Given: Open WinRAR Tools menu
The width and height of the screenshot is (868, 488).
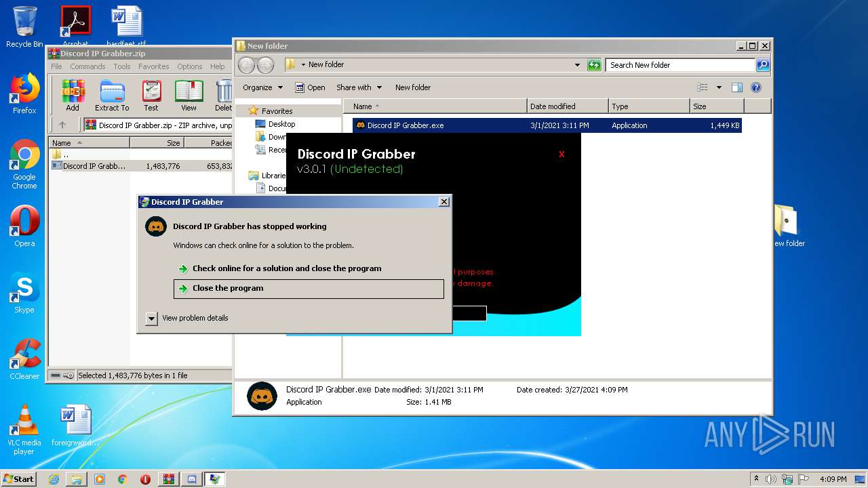Looking at the screenshot, I should point(122,66).
